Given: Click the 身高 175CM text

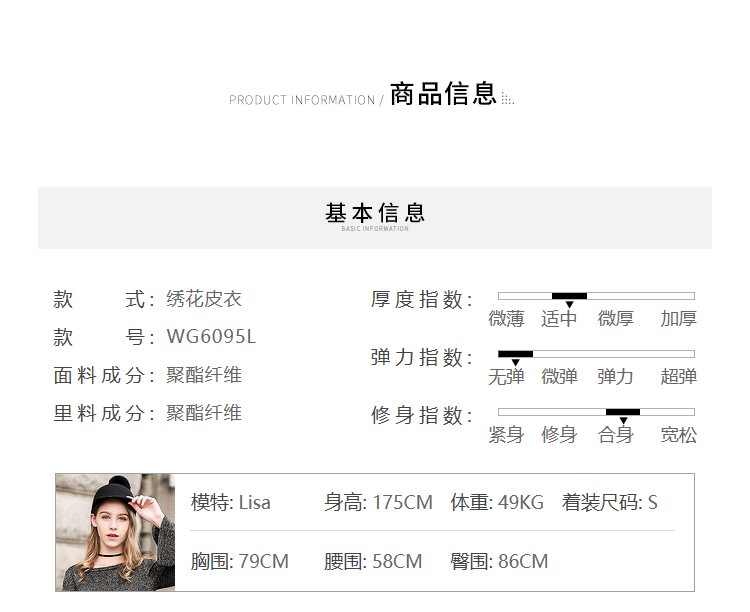Looking at the screenshot, I should point(378,502).
